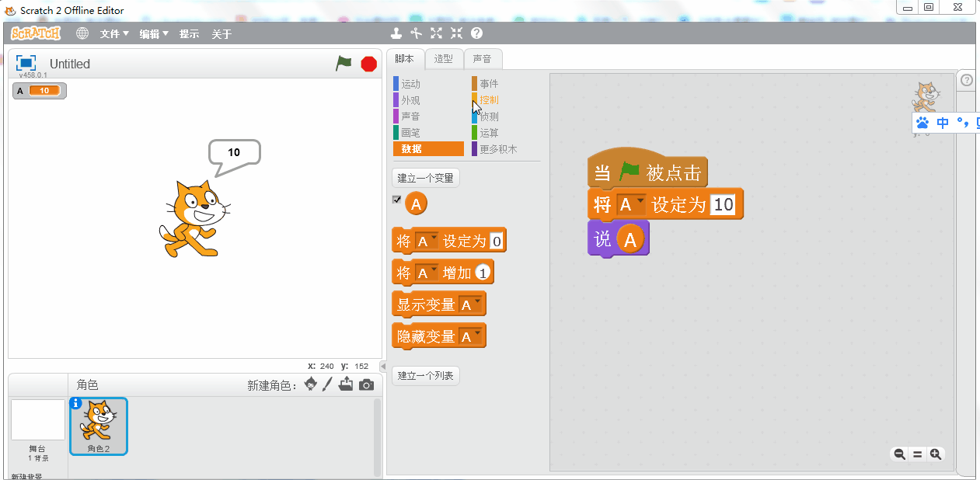
Task: Open sprite info via blue i icon
Action: pyautogui.click(x=75, y=403)
